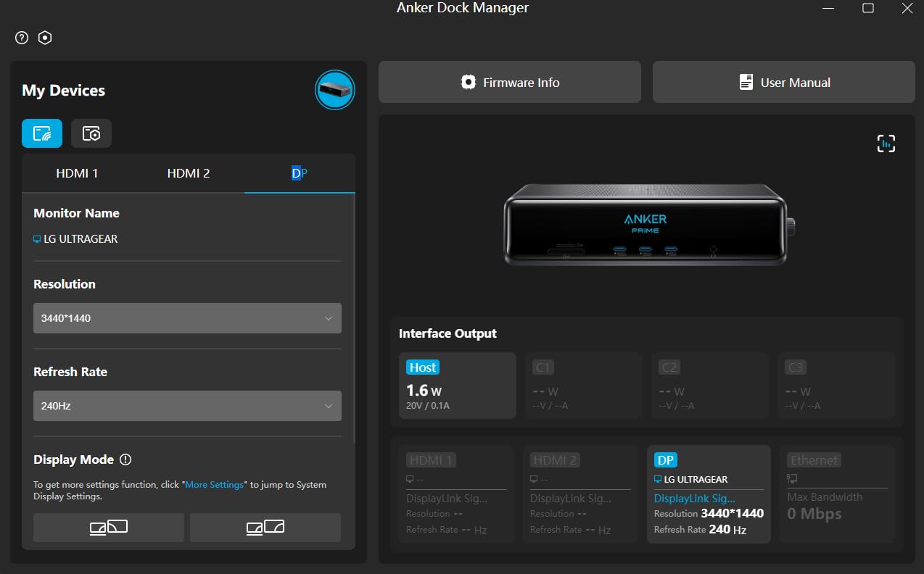The width and height of the screenshot is (924, 574).
Task: Click the More Settings link
Action: 215,484
